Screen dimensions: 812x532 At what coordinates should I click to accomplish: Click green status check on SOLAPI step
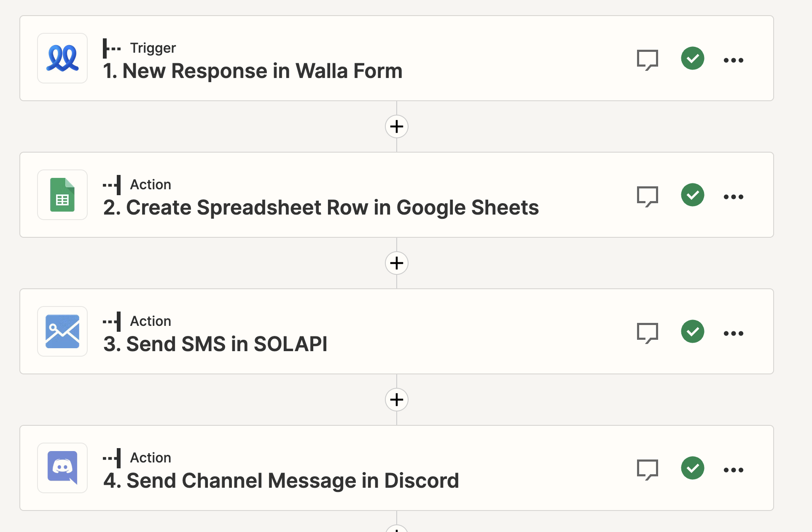pyautogui.click(x=693, y=331)
